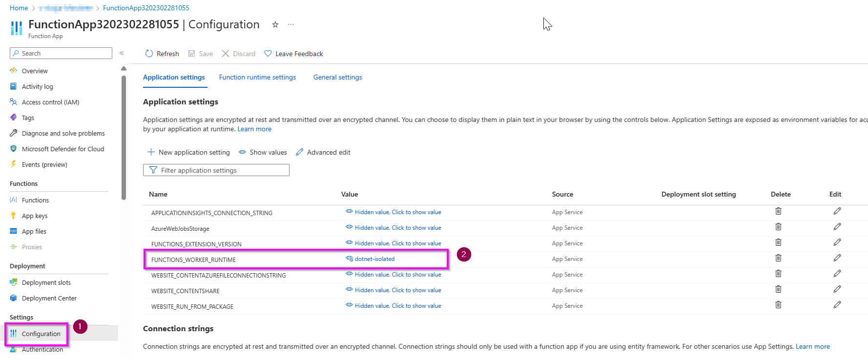The height and width of the screenshot is (359, 868).
Task: Delete the AzureWebJobsStorage setting
Action: pos(778,227)
